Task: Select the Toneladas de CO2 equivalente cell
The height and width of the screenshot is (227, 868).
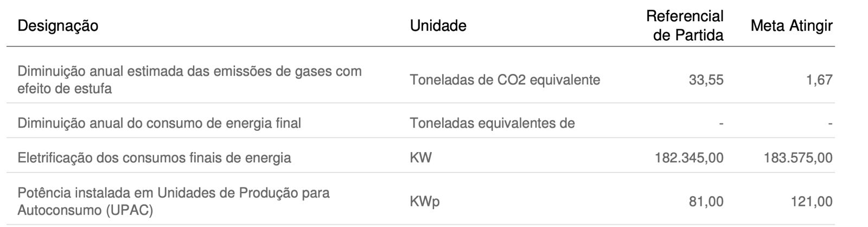Action: click(505, 80)
